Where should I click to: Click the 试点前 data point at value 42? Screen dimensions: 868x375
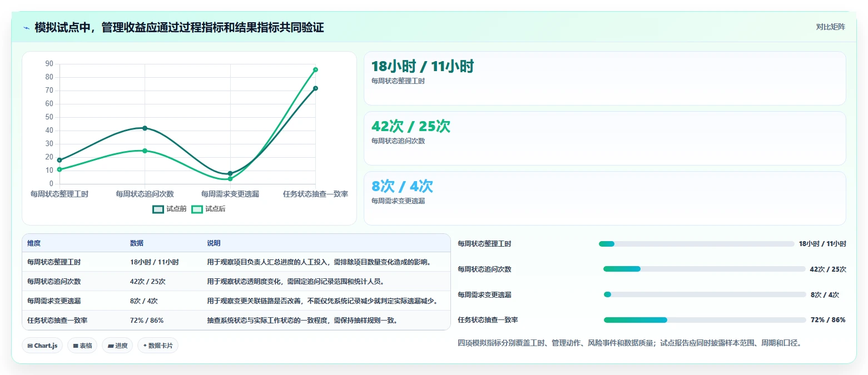[x=145, y=128]
